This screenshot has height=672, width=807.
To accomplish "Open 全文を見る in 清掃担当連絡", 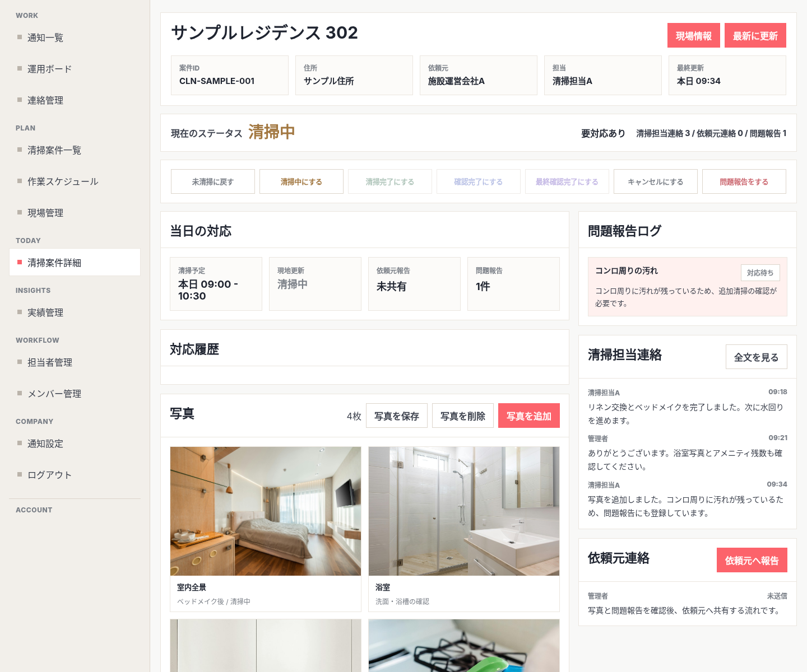I will [x=757, y=357].
